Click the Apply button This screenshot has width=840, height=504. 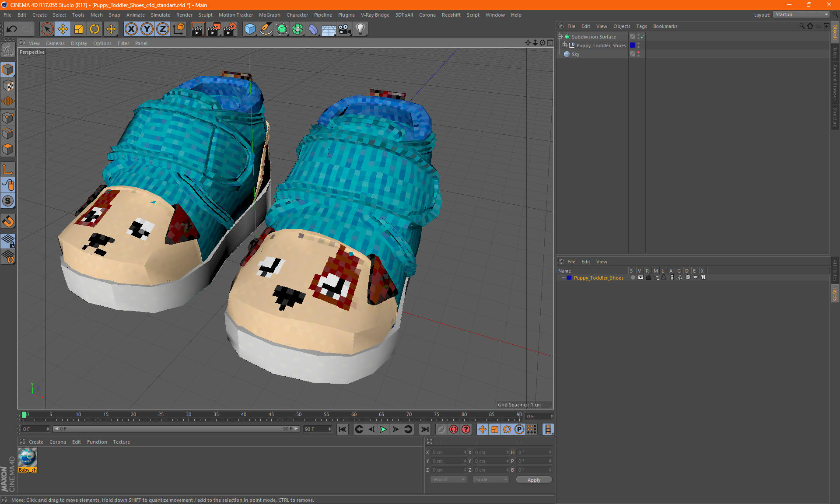[534, 480]
